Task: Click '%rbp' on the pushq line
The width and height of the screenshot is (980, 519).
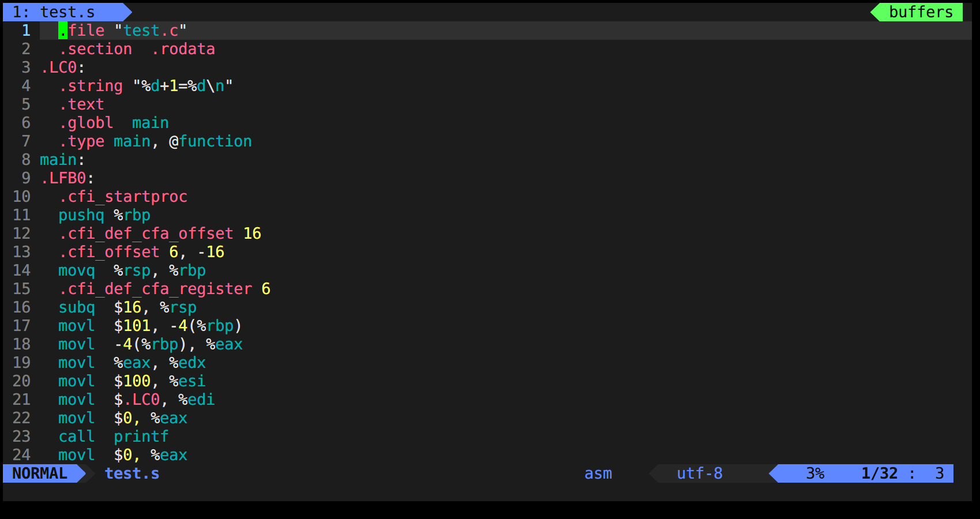Action: click(132, 215)
